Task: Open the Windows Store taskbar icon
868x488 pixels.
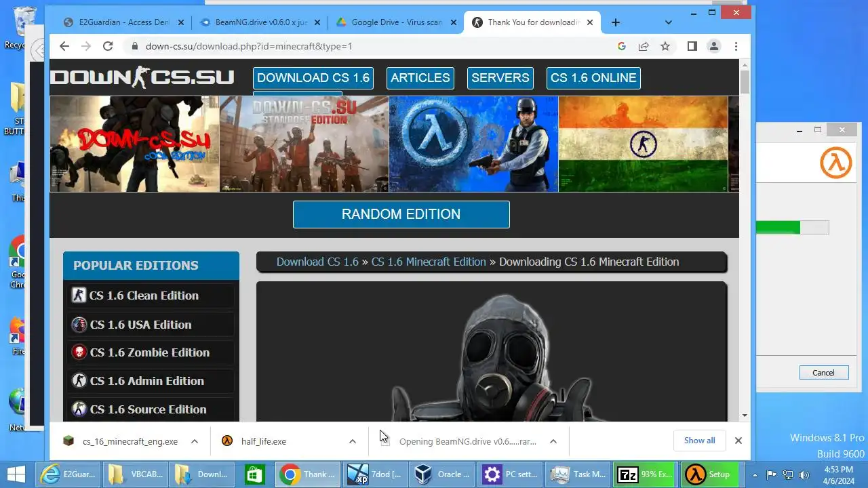Action: pyautogui.click(x=254, y=474)
